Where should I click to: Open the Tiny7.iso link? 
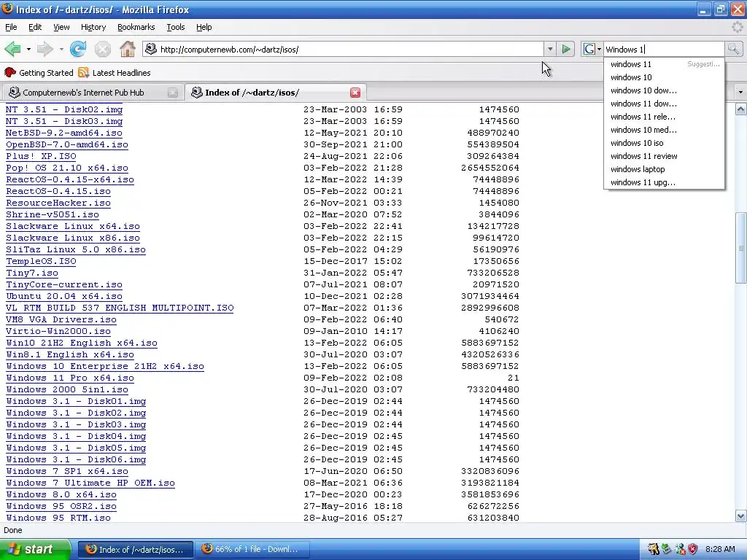pyautogui.click(x=32, y=273)
